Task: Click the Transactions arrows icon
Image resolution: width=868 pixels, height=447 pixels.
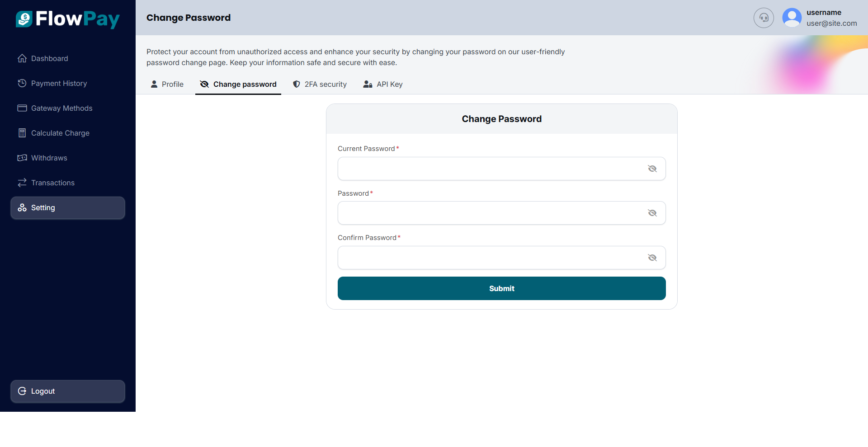Action: [22, 183]
